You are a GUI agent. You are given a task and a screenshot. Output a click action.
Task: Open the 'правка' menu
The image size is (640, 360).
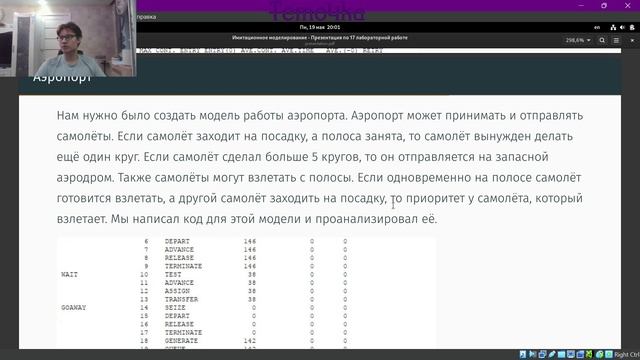point(146,17)
